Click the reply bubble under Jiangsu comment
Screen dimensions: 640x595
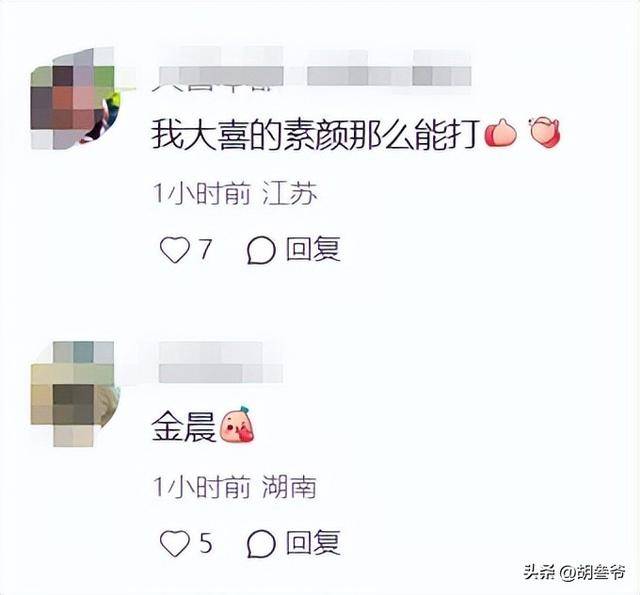pos(261,250)
